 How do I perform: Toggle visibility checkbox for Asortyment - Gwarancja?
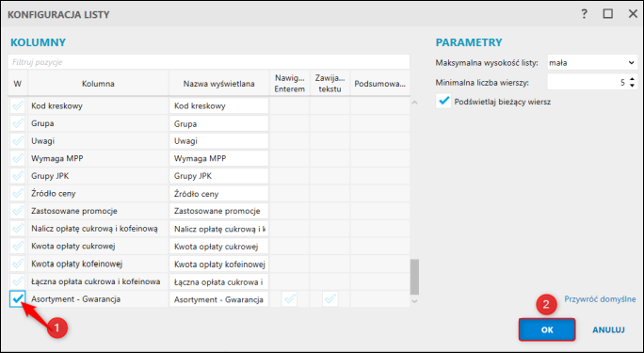coord(18,298)
